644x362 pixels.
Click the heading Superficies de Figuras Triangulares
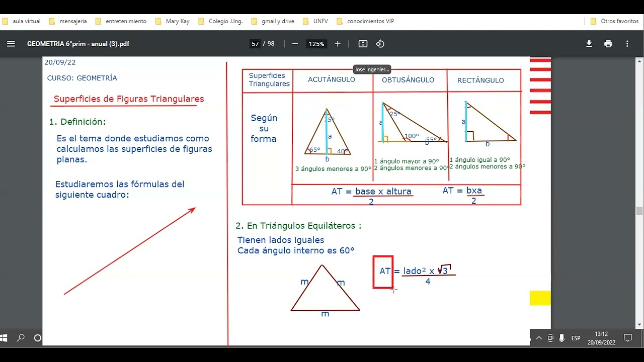pyautogui.click(x=129, y=99)
